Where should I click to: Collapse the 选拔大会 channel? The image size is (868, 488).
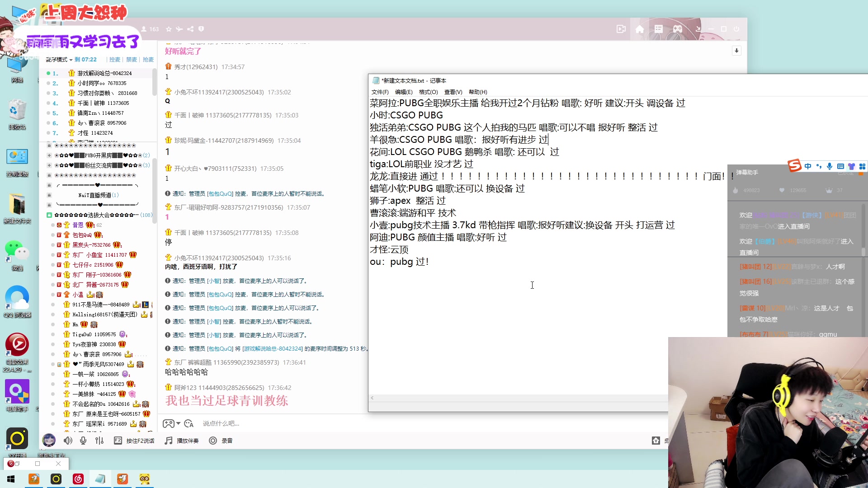[49, 215]
